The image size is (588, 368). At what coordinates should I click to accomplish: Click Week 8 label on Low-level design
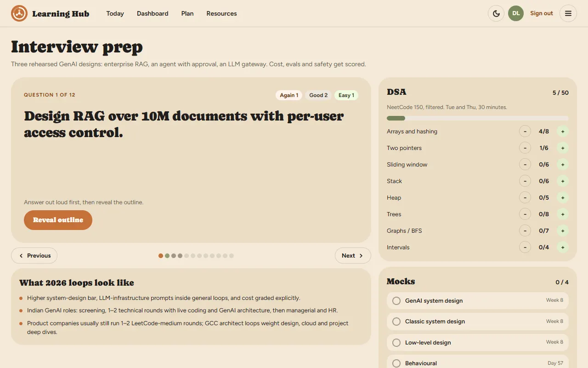[554, 342]
